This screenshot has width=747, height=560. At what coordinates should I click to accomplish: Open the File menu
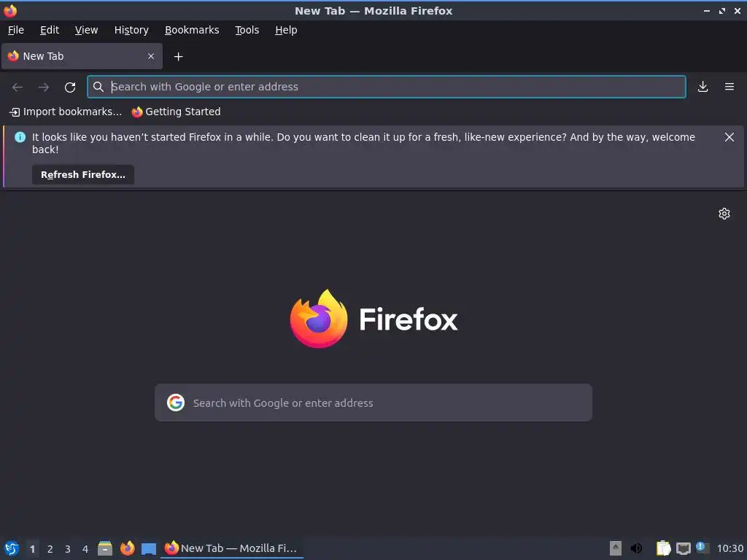[16, 30]
